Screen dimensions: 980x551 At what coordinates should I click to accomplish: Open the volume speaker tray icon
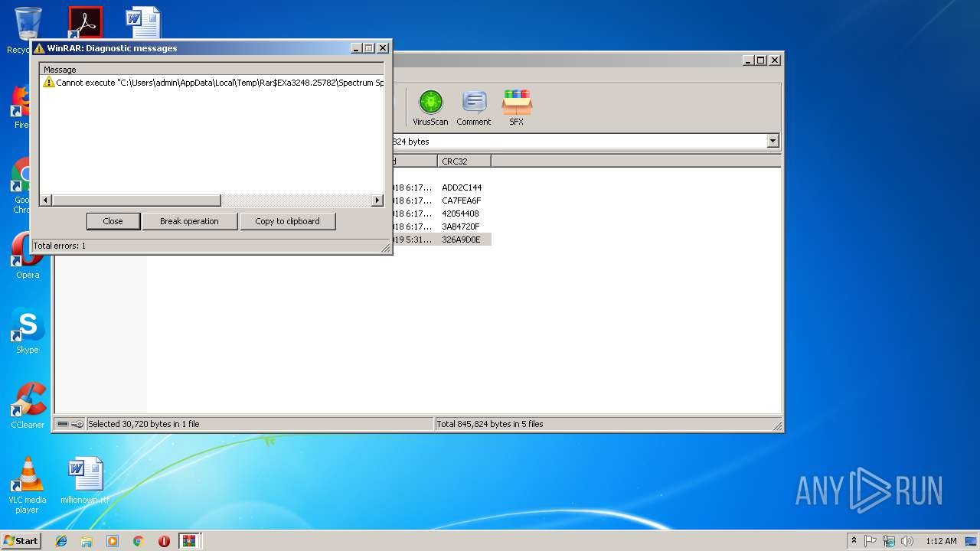[x=907, y=541]
